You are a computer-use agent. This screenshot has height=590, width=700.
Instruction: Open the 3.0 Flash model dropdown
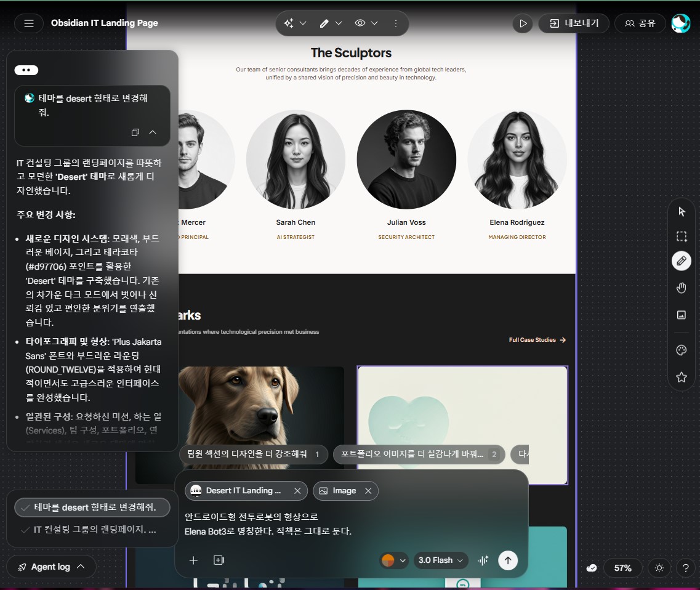coord(441,560)
